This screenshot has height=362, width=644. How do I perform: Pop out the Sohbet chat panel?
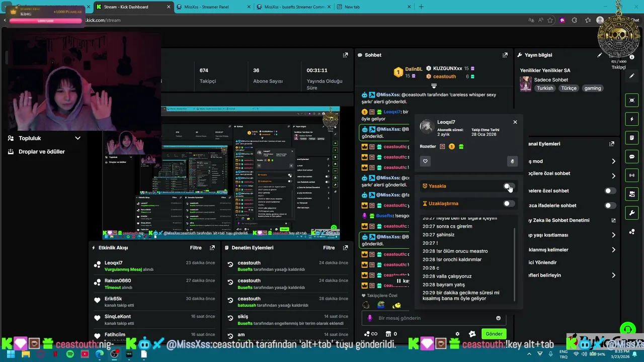(x=505, y=55)
